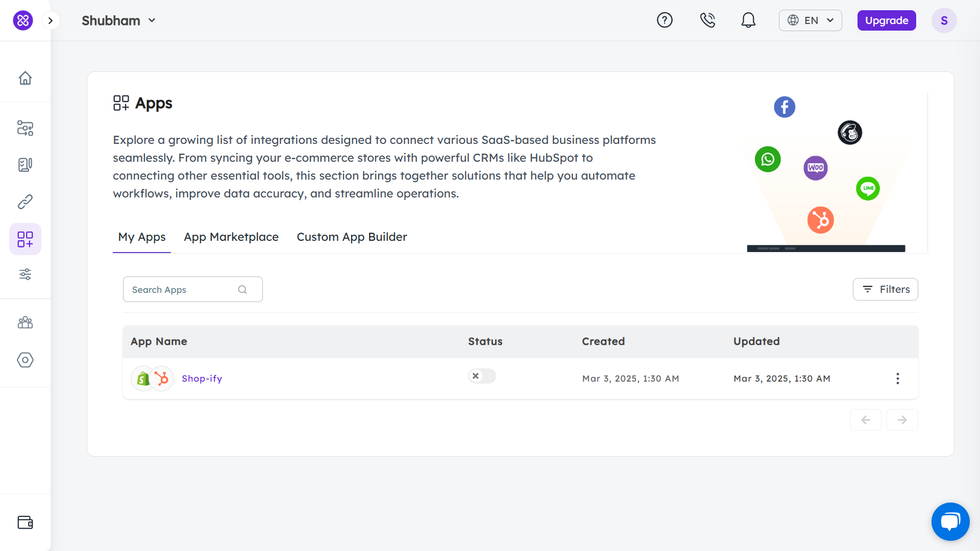This screenshot has height=551, width=980.
Task: Open the EN language dropdown
Action: pos(811,20)
